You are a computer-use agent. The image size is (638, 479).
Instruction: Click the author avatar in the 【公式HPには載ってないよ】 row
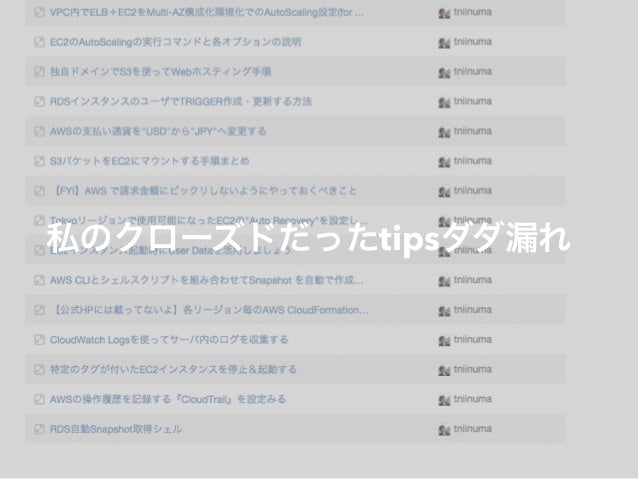click(444, 311)
